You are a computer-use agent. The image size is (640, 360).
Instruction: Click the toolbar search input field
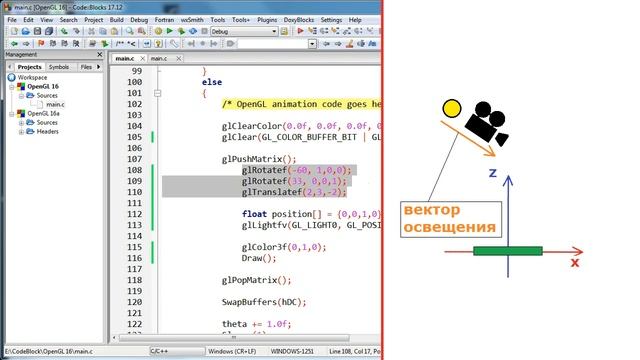(273, 44)
